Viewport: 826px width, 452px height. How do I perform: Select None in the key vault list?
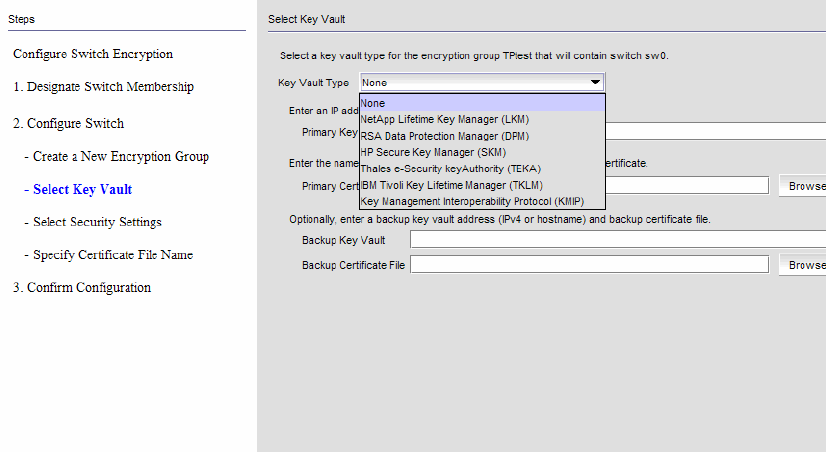[x=481, y=103]
